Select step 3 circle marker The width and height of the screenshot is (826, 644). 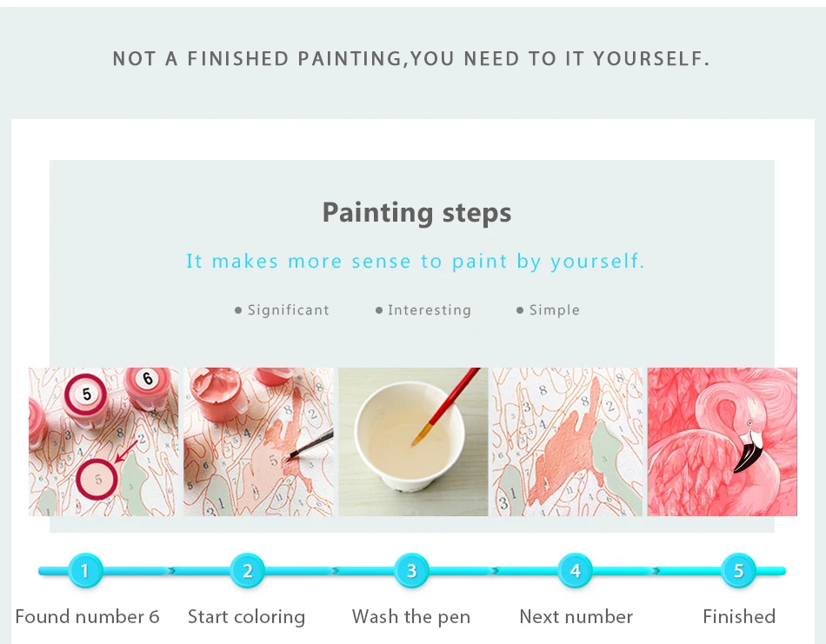[x=411, y=570]
